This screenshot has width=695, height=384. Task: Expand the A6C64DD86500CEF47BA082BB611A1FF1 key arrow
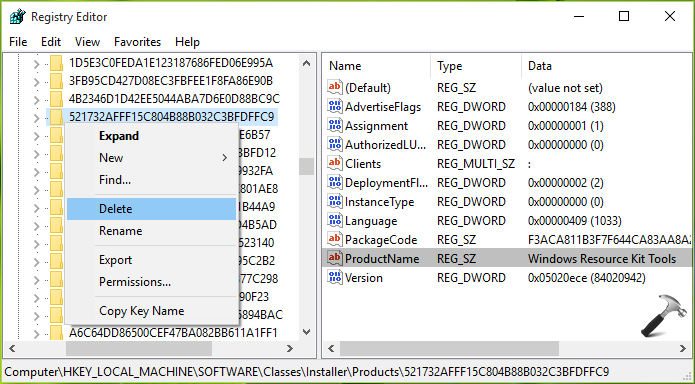pos(37,333)
